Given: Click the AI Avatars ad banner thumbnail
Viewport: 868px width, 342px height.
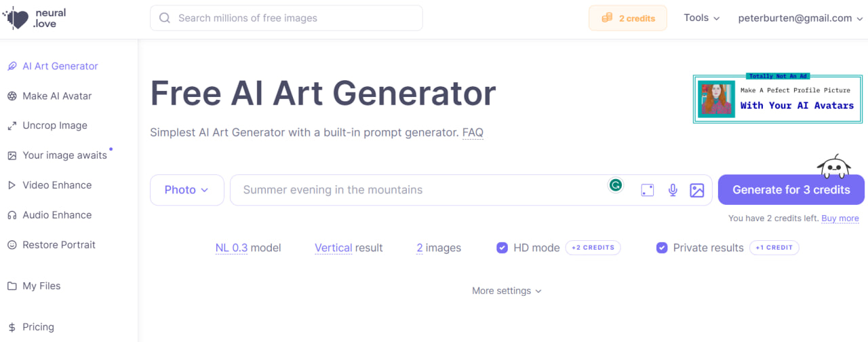Looking at the screenshot, I should pos(716,100).
